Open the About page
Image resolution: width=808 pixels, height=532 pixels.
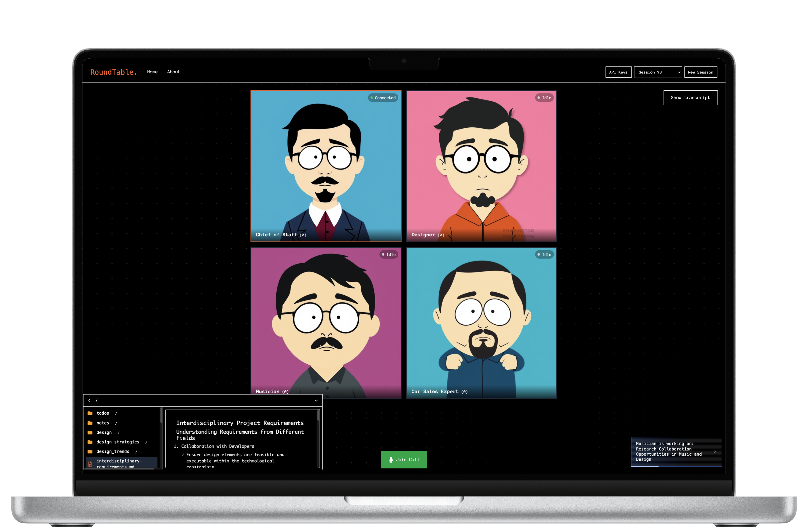coord(174,72)
